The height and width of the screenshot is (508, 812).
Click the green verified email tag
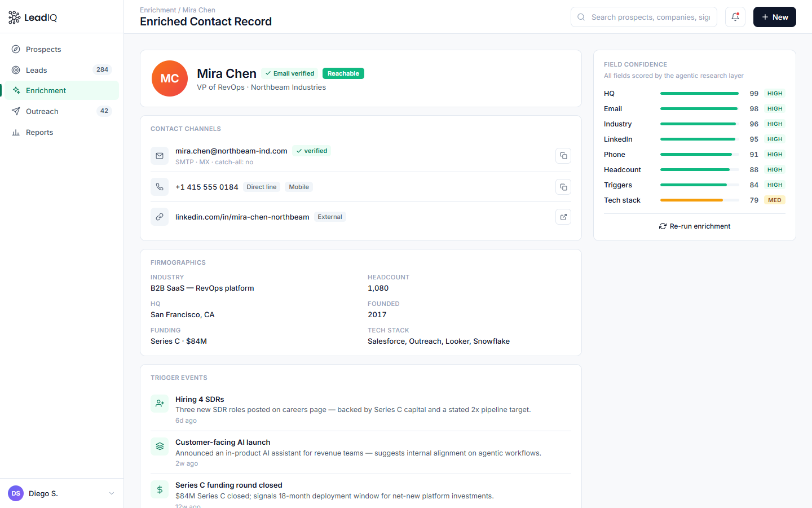(312, 151)
